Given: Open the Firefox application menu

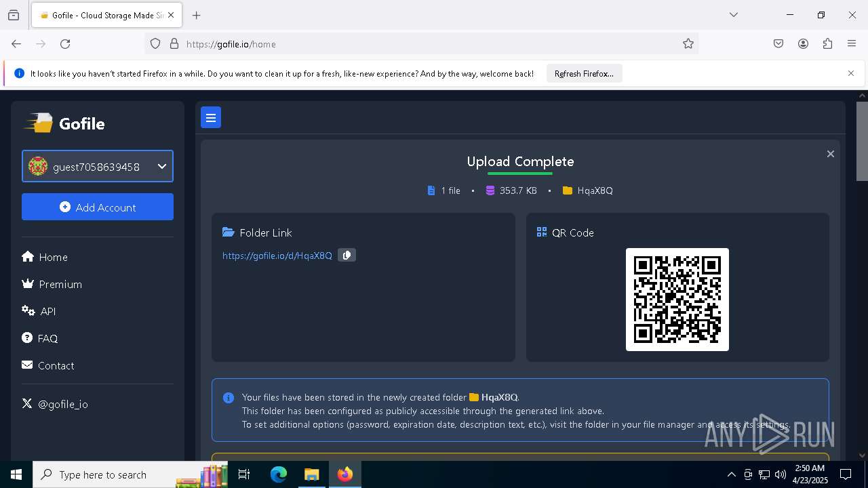Looking at the screenshot, I should click(x=852, y=44).
